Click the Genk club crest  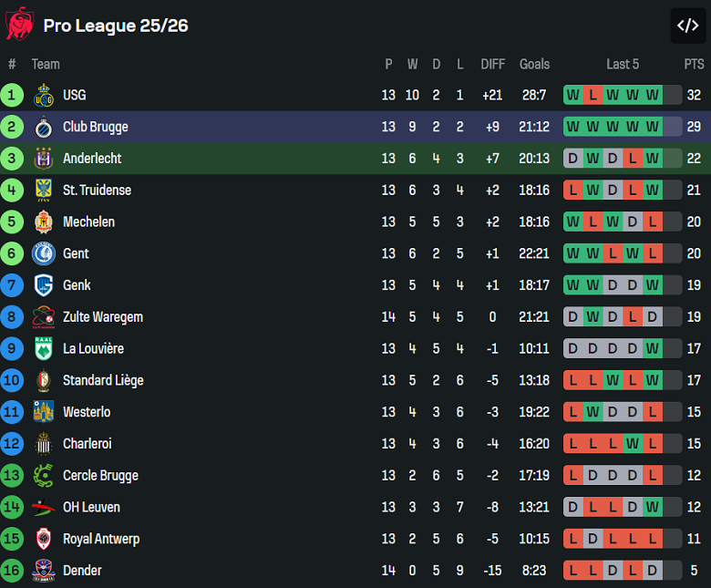click(44, 285)
